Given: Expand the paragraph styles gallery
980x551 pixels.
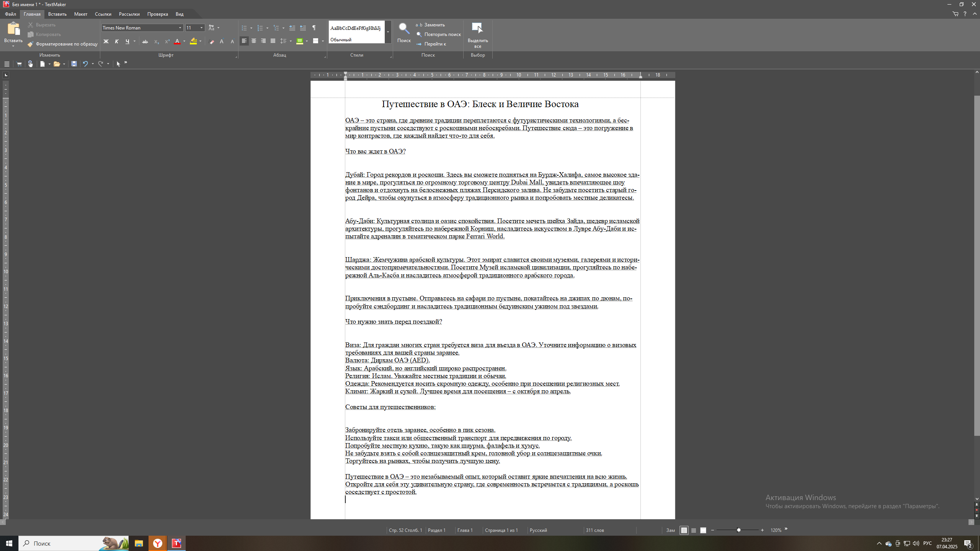Looking at the screenshot, I should pyautogui.click(x=388, y=32).
